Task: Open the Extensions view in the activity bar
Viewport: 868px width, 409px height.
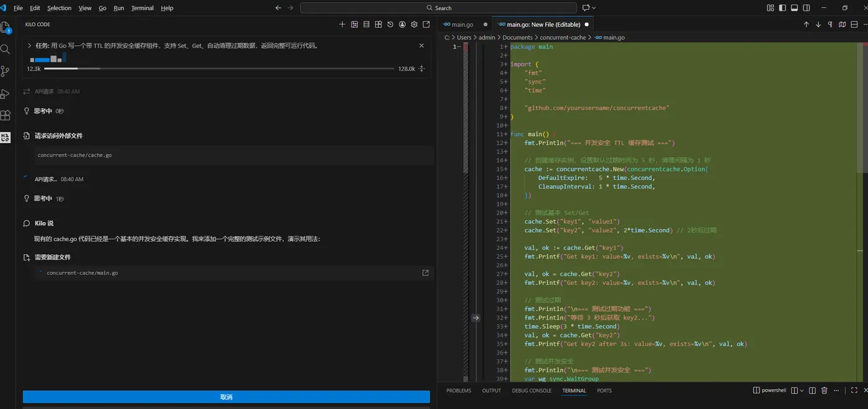Action: tap(6, 115)
